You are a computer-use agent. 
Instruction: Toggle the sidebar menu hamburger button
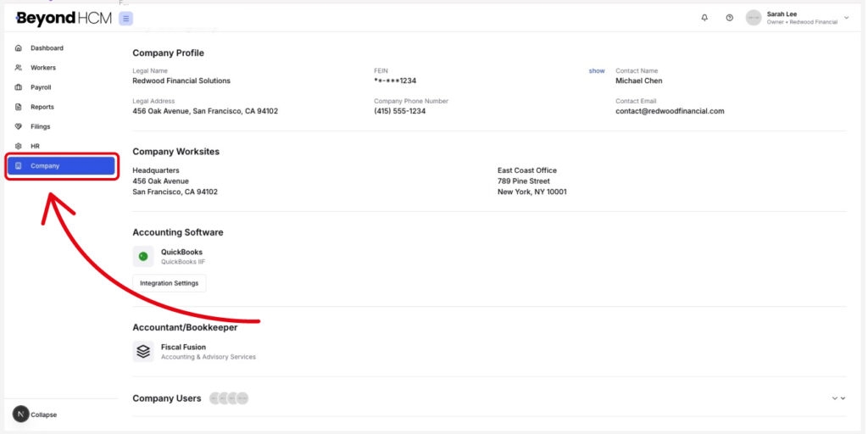(x=126, y=19)
